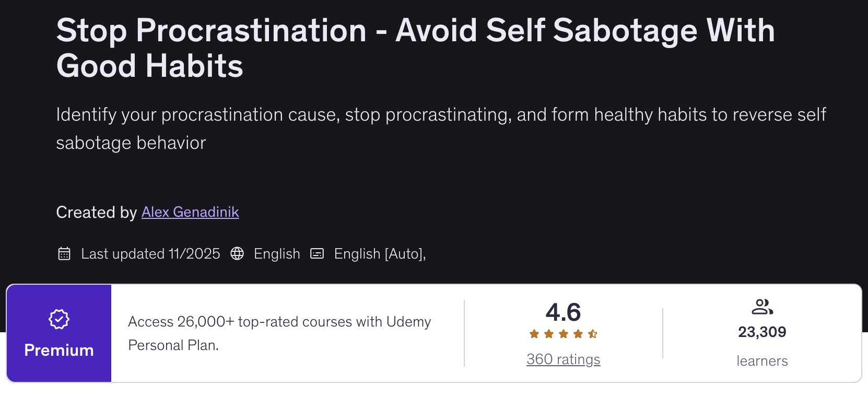Click the Stop Procrastination course title
Screen dimensions: 868x396
[x=415, y=48]
